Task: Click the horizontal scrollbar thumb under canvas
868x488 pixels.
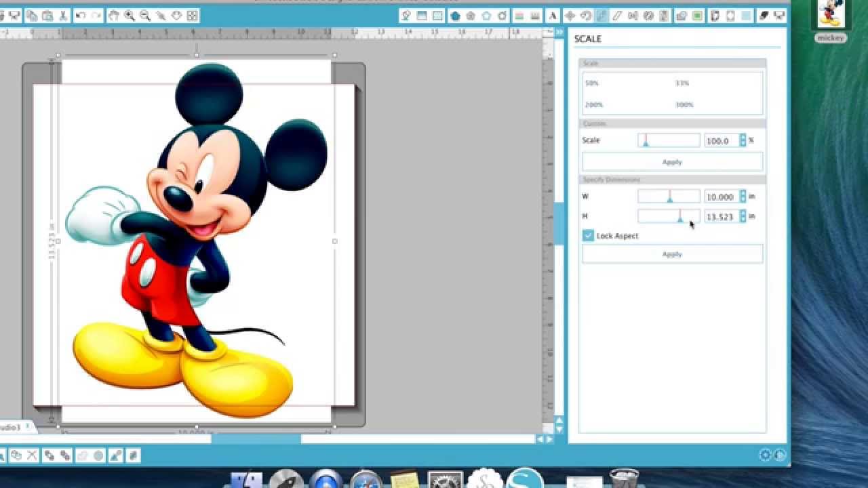Action: (x=256, y=439)
